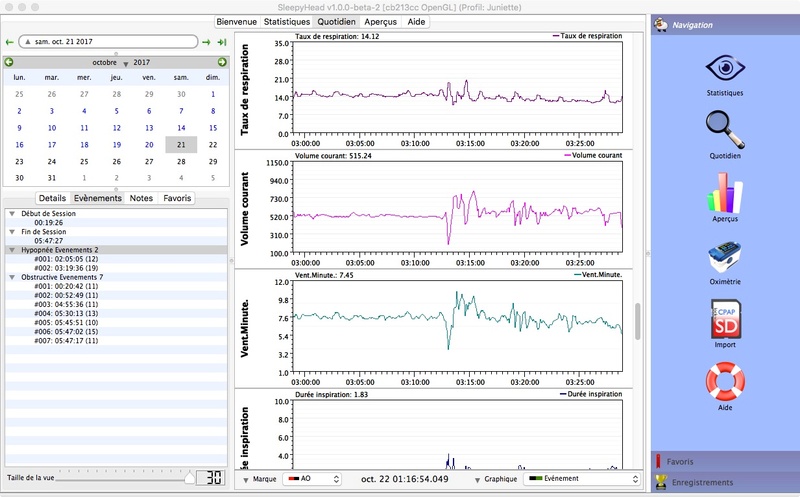Collapse Hypopnée Evenements 2 node
Screen dimensions: 800x497
[x=12, y=250]
